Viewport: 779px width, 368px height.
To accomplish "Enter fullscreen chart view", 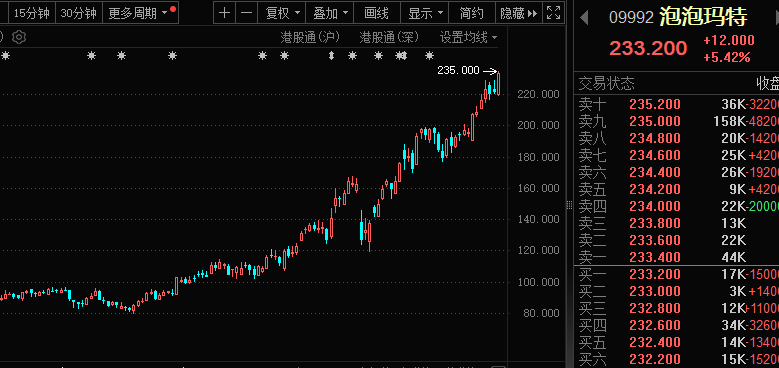I will 553,13.
